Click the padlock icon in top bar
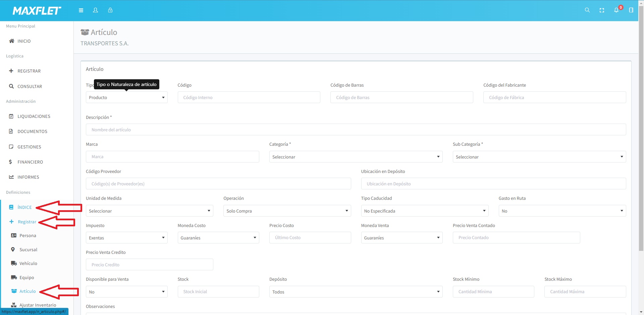Screen dimensions: 644x315 (110, 10)
